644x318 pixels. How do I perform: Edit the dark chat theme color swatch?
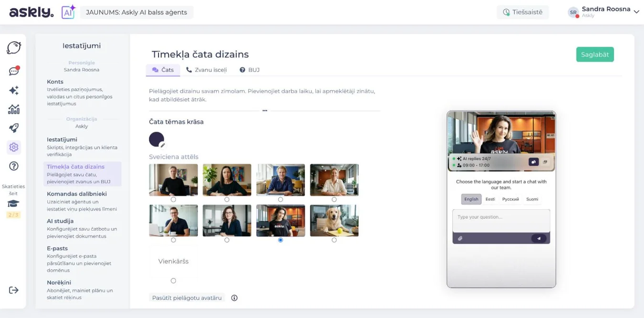[x=156, y=140]
